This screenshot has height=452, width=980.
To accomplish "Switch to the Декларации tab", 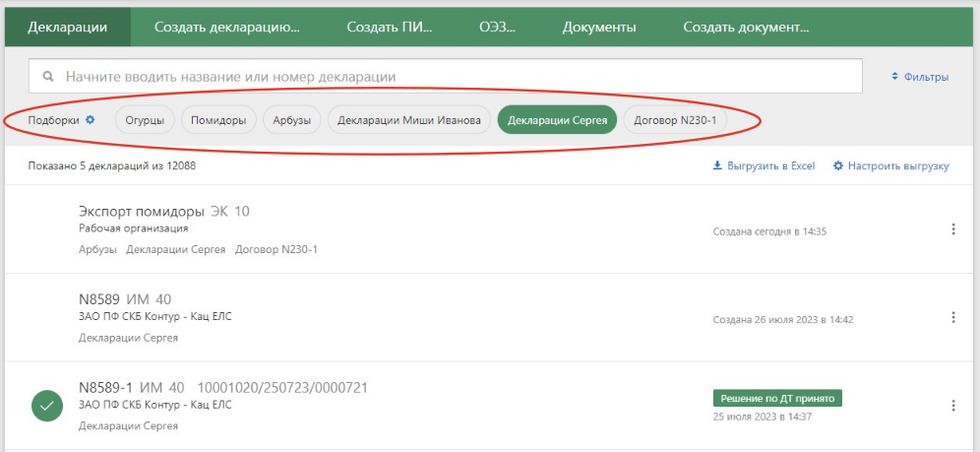I will [x=68, y=28].
